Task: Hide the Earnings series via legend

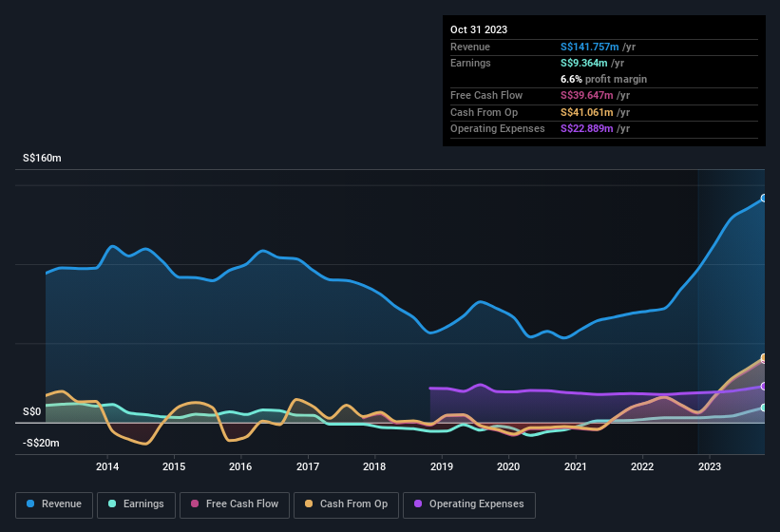Action: click(x=135, y=503)
